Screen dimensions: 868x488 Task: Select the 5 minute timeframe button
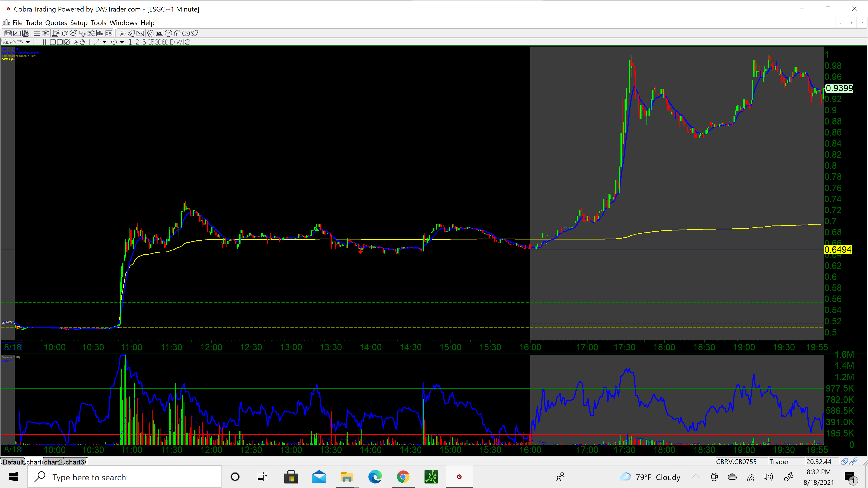[x=144, y=42]
